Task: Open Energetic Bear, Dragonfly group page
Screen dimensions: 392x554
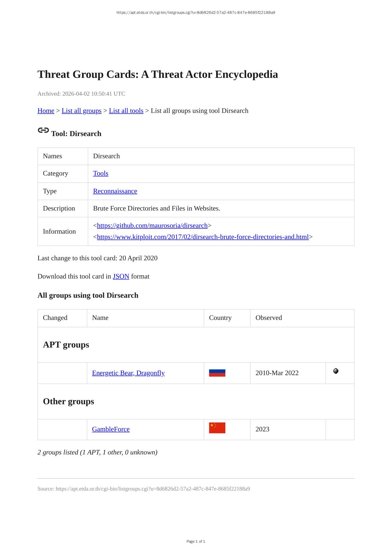Action: [128, 373]
